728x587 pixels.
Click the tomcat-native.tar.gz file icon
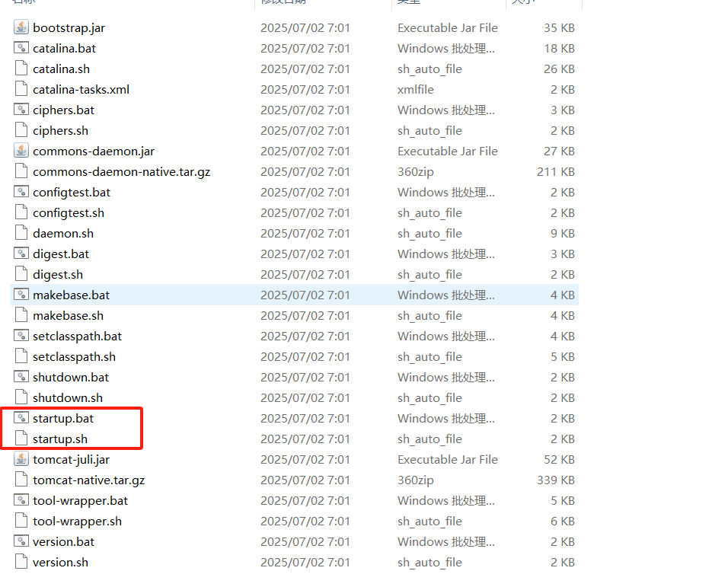(x=21, y=480)
